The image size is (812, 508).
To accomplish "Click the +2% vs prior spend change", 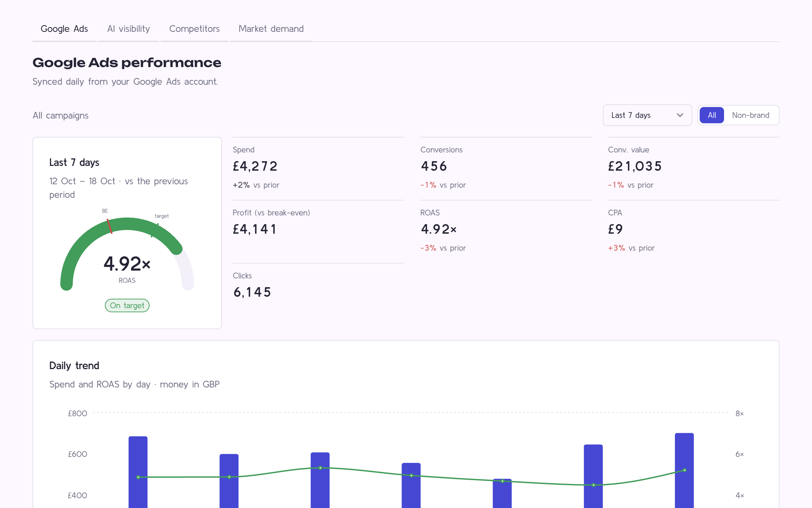I will (x=256, y=185).
